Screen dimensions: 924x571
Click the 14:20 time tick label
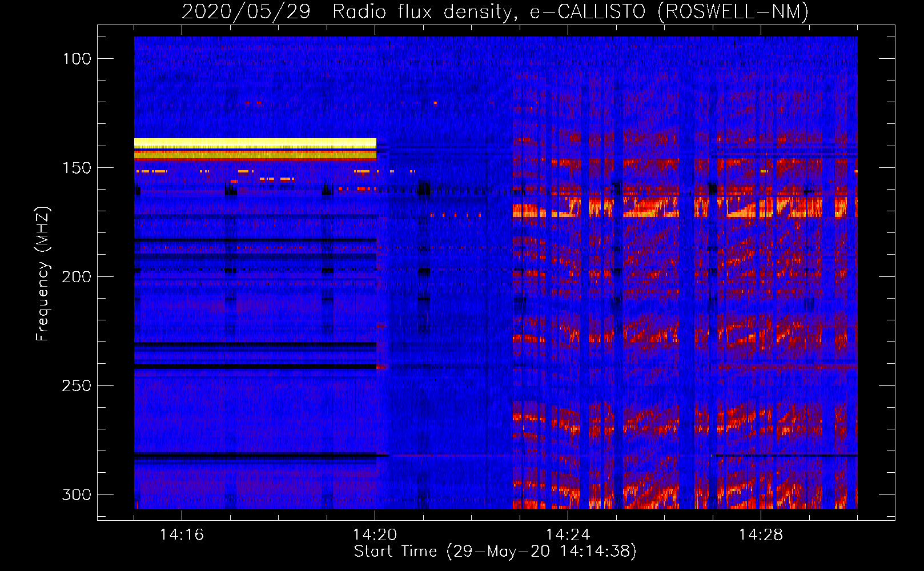tap(375, 535)
